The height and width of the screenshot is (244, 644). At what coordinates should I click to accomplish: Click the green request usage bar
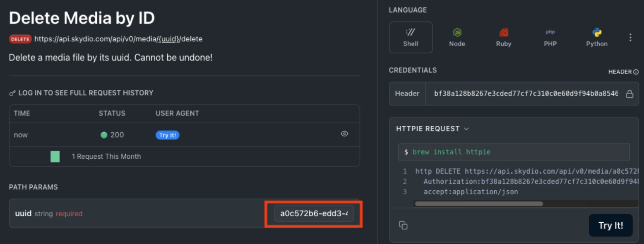pyautogui.click(x=55, y=156)
